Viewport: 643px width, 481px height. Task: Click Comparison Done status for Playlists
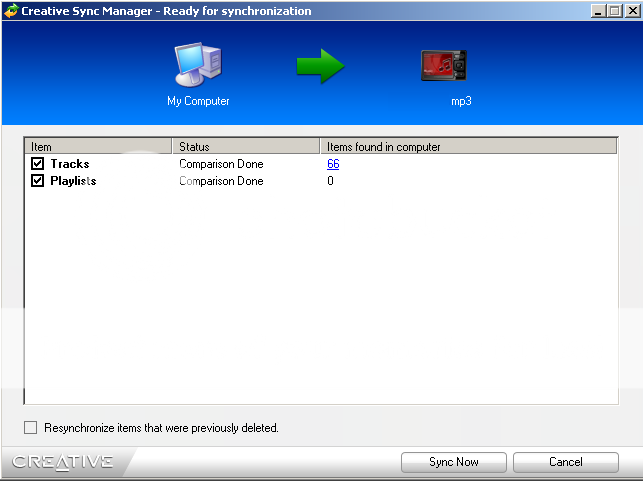click(x=221, y=181)
